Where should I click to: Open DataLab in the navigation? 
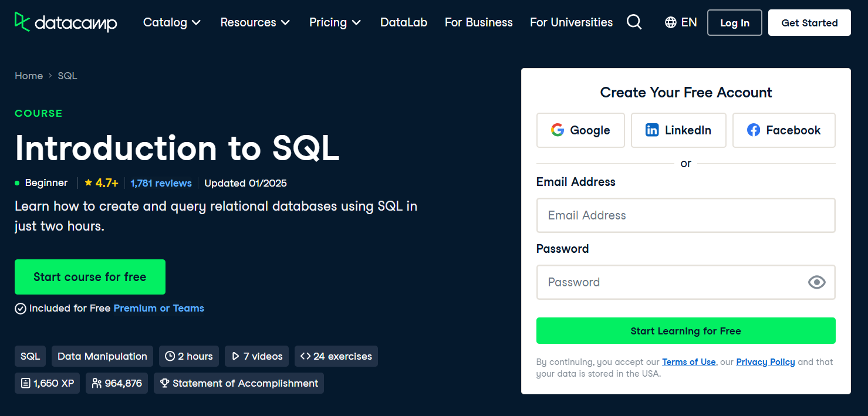(404, 22)
